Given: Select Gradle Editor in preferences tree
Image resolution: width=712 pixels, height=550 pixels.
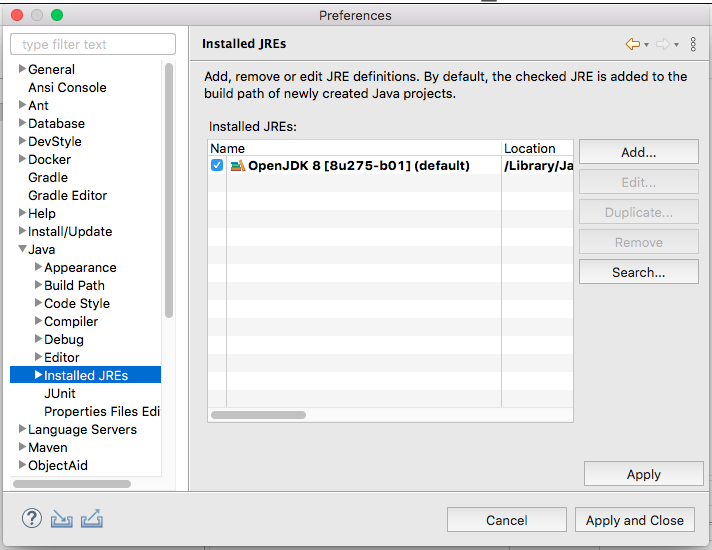Looking at the screenshot, I should (67, 196).
